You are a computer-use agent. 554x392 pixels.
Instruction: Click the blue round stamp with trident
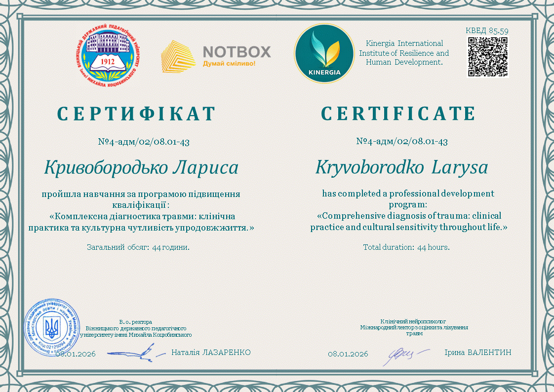51,326
